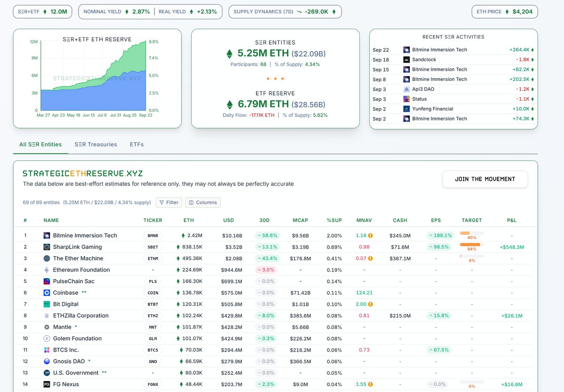Switch to the All SER Entities tab
Viewport: 564px width, 392px height.
tap(40, 144)
